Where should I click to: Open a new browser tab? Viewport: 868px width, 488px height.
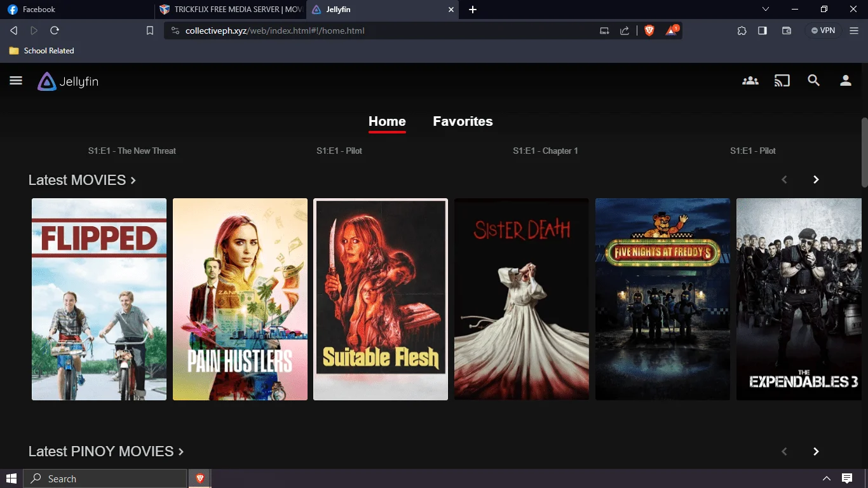(473, 10)
